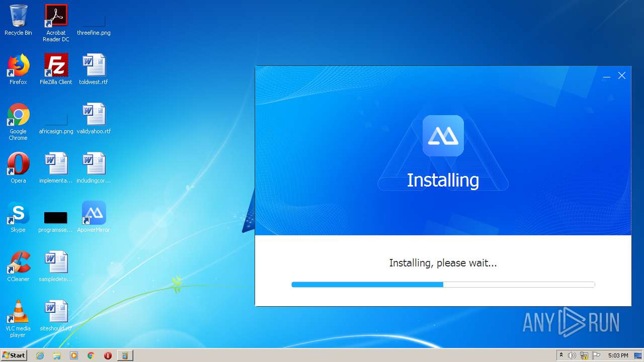The height and width of the screenshot is (362, 644).
Task: Launch Opera desktop shortcut
Action: pyautogui.click(x=18, y=168)
